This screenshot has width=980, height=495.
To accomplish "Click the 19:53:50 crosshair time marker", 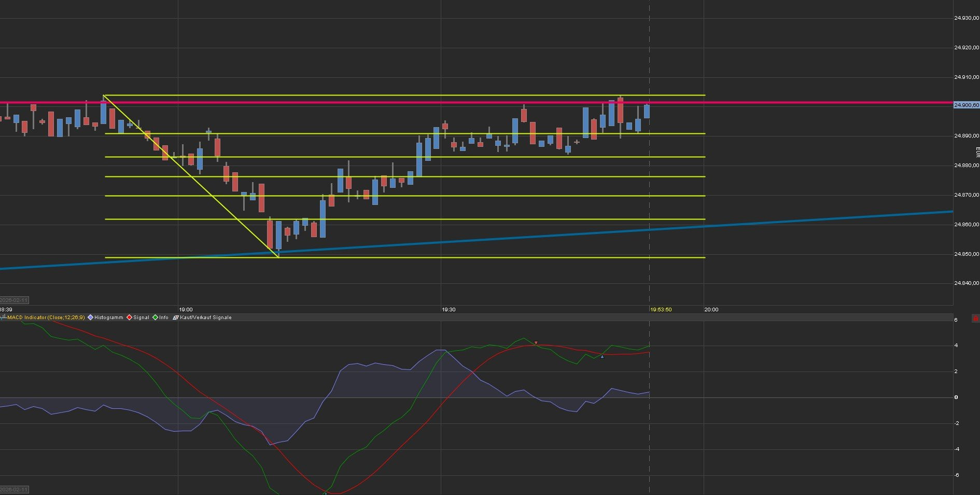I will [661, 310].
